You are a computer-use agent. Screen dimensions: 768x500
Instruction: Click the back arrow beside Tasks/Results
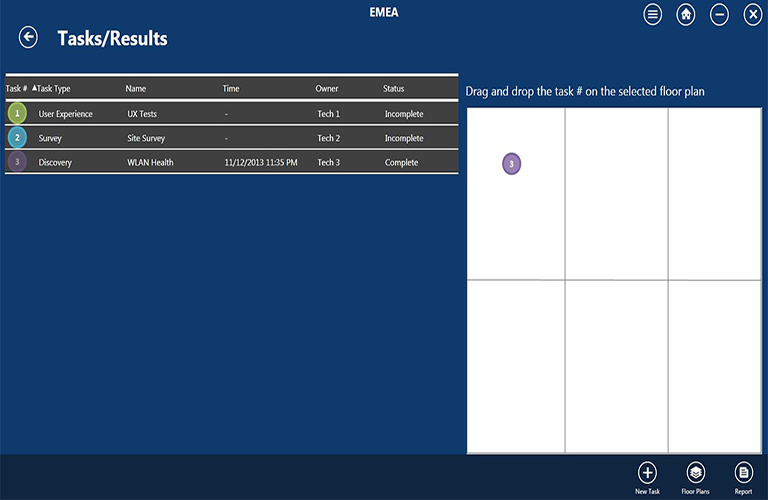click(x=28, y=38)
